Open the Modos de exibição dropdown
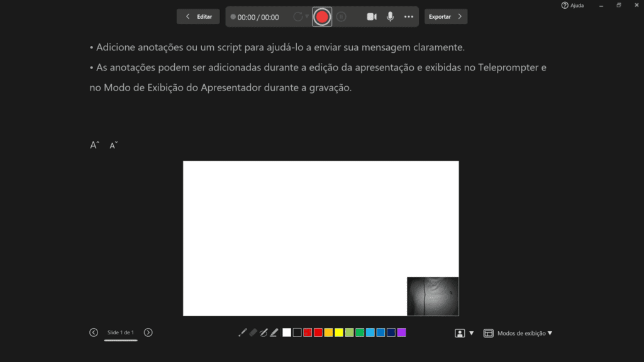 pos(518,333)
